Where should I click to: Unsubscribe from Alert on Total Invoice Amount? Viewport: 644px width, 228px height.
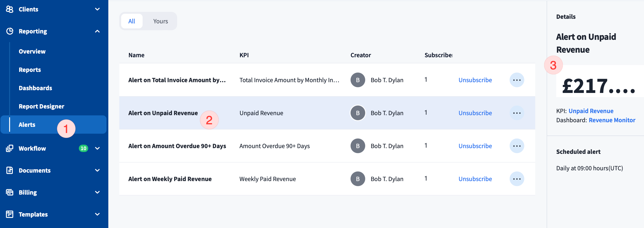point(475,80)
